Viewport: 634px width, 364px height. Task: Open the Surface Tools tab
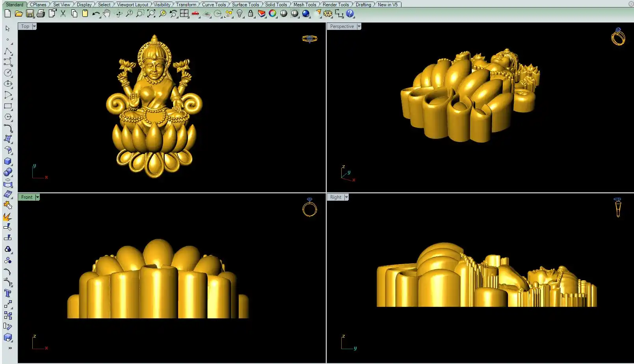(x=245, y=5)
